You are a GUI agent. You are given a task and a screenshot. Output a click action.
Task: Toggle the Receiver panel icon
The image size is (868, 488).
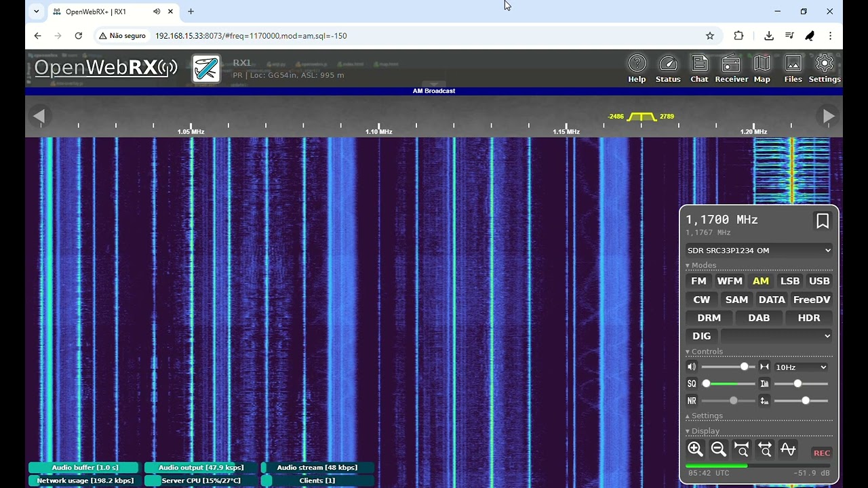[731, 69]
